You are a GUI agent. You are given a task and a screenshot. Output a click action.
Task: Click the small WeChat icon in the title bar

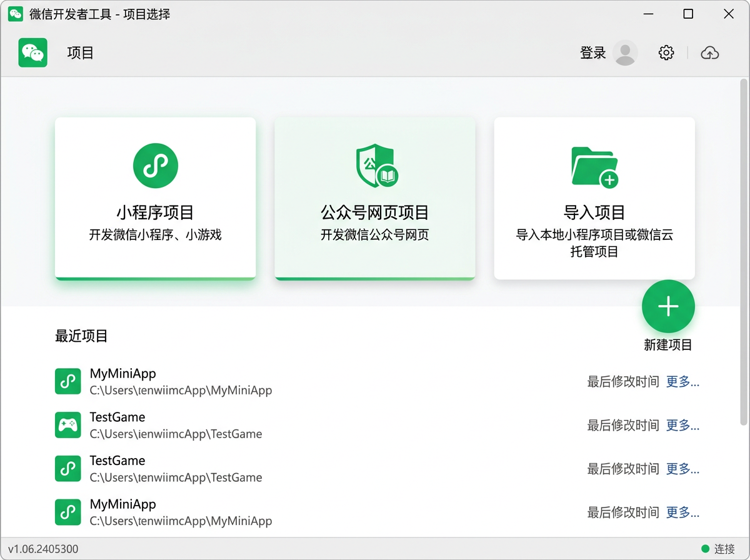pos(15,14)
